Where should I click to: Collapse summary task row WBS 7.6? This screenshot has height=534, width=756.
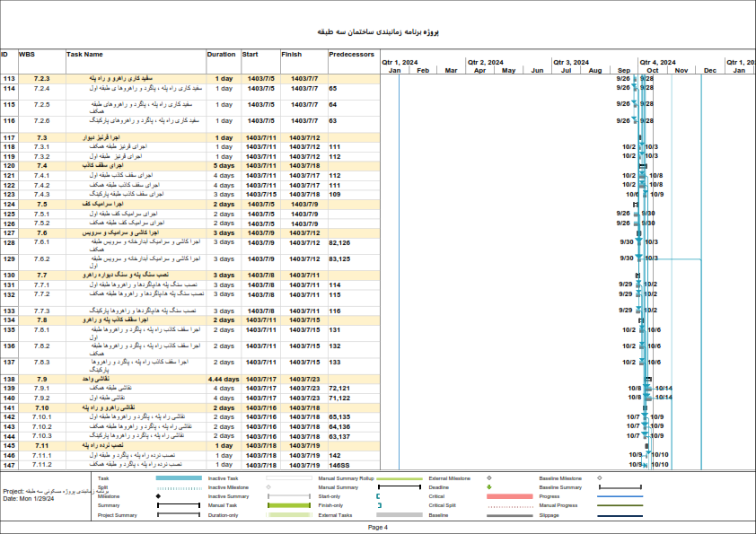pyautogui.click(x=41, y=232)
